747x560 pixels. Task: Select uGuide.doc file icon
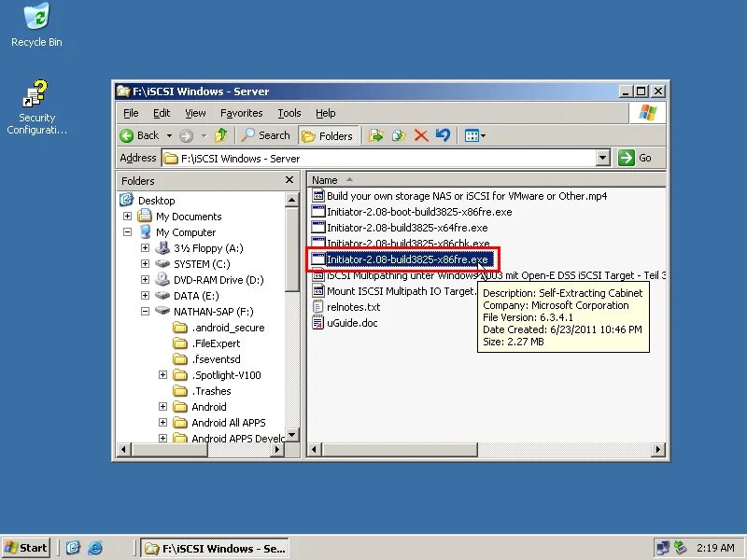click(317, 323)
